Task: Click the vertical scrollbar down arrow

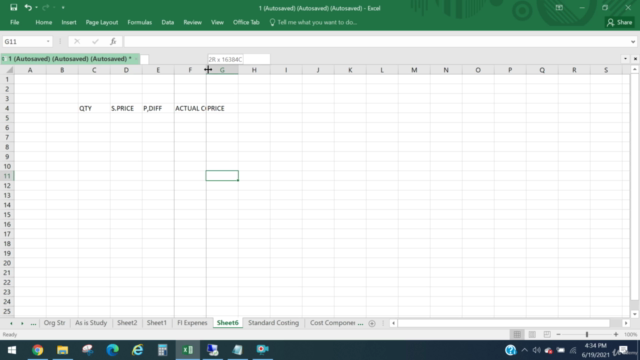Action: click(x=635, y=314)
